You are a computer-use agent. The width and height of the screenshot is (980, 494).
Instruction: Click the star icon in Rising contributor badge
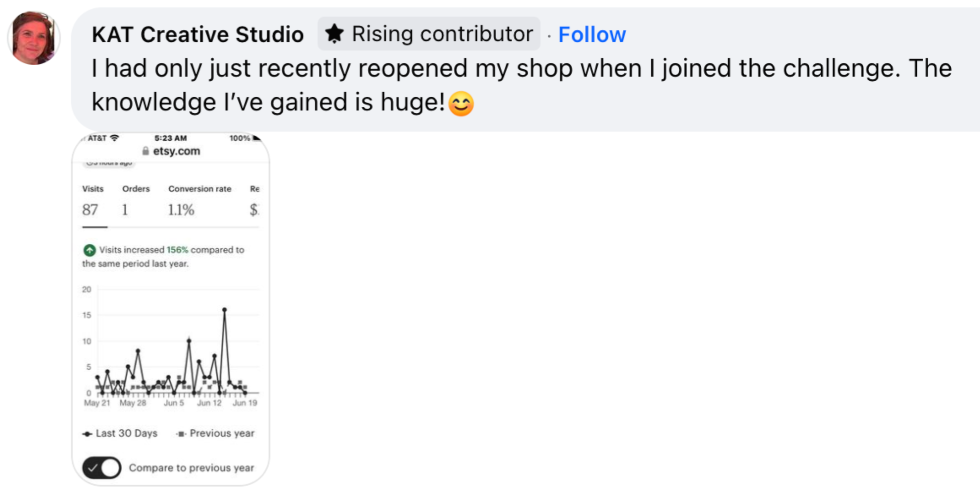(x=334, y=34)
